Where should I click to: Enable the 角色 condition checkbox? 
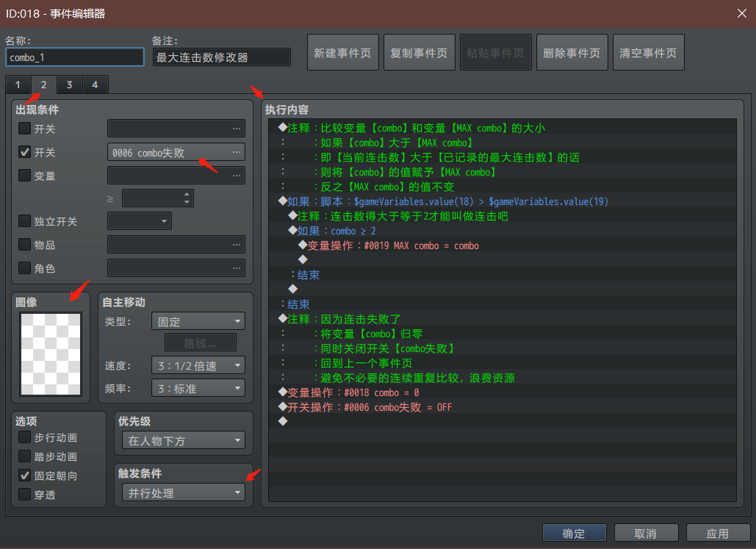coord(24,268)
